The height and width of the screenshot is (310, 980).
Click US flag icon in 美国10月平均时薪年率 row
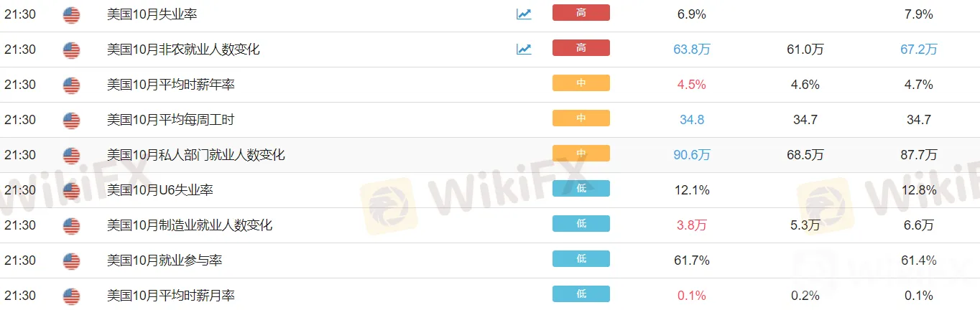pos(71,85)
